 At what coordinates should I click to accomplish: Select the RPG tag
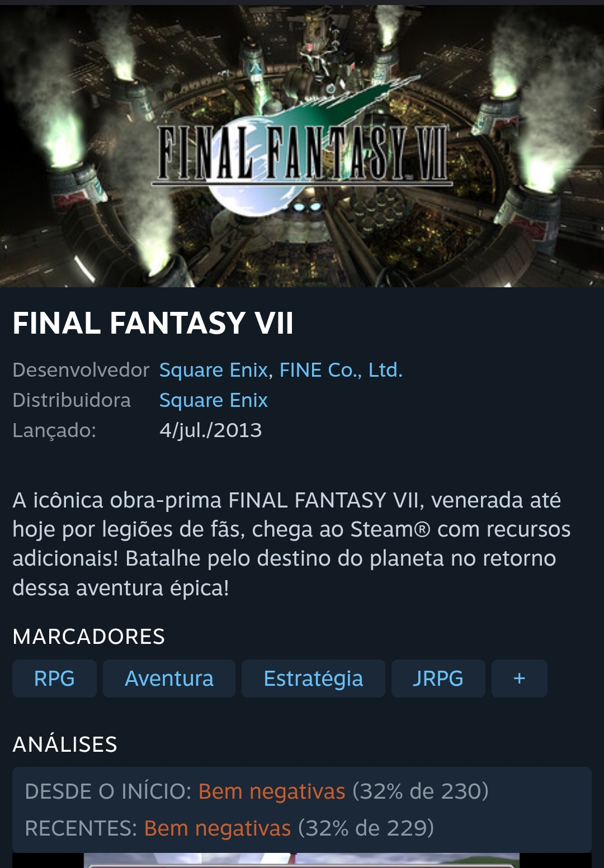(x=54, y=679)
